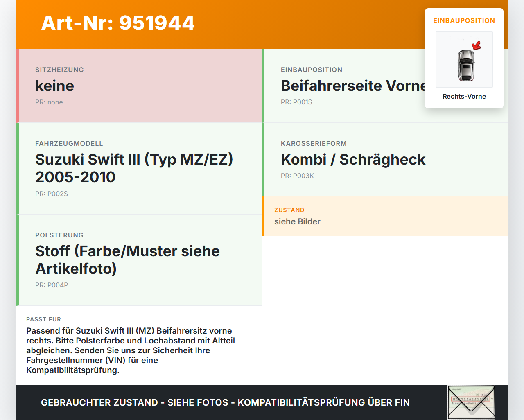Select the Rechts-Vorne caption
Image resolution: width=524 pixels, height=420 pixels.
[464, 96]
